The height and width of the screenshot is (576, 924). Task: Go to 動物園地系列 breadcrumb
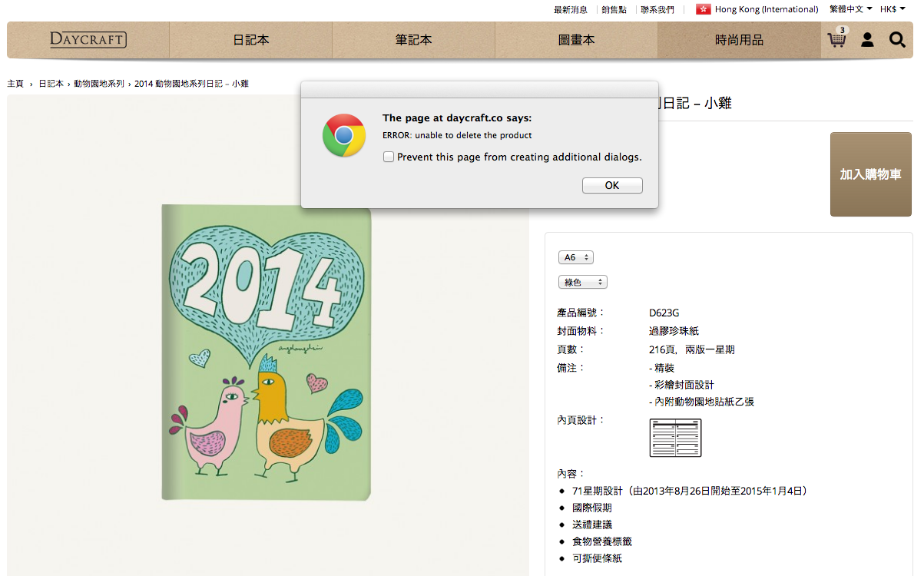click(x=99, y=83)
